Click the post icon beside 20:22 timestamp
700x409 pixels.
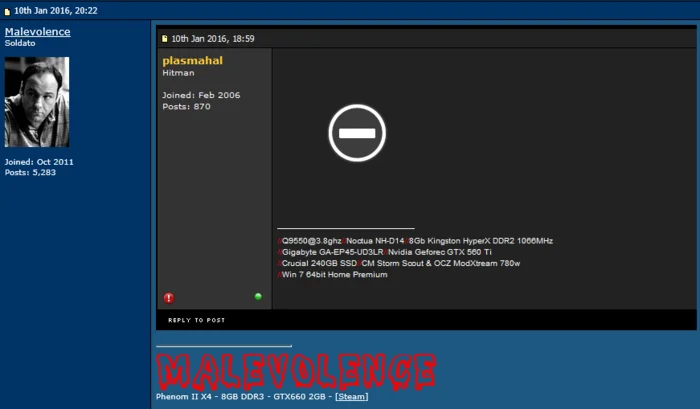7,12
